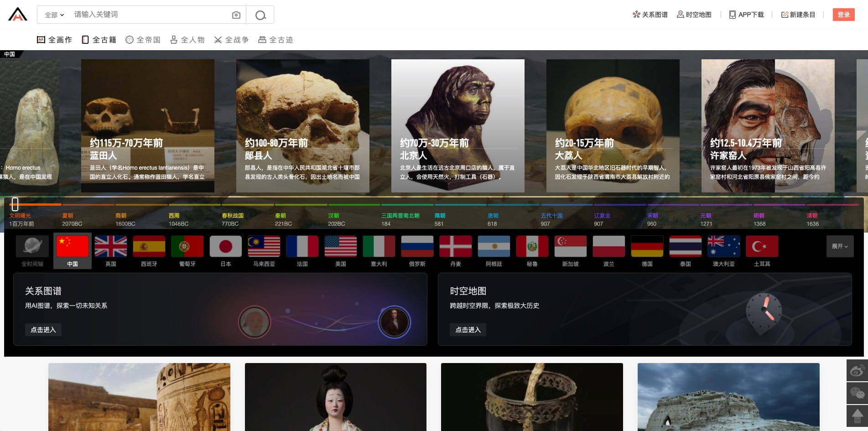Click the camera image search icon

[x=236, y=15]
